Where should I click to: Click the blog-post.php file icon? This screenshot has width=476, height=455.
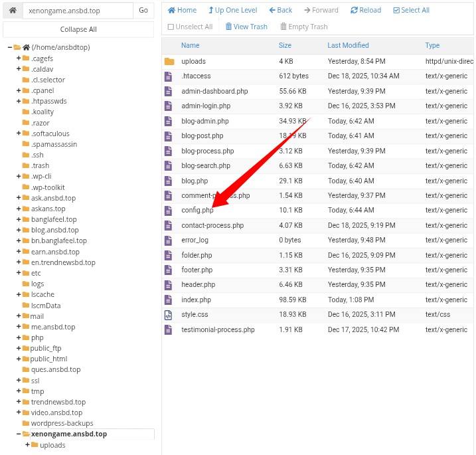pyautogui.click(x=168, y=136)
